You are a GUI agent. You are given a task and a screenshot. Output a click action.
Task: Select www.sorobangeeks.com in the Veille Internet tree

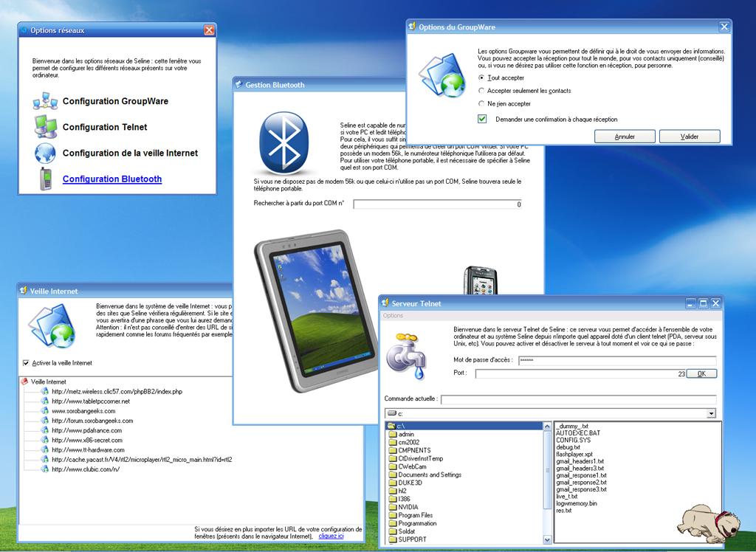(x=83, y=411)
